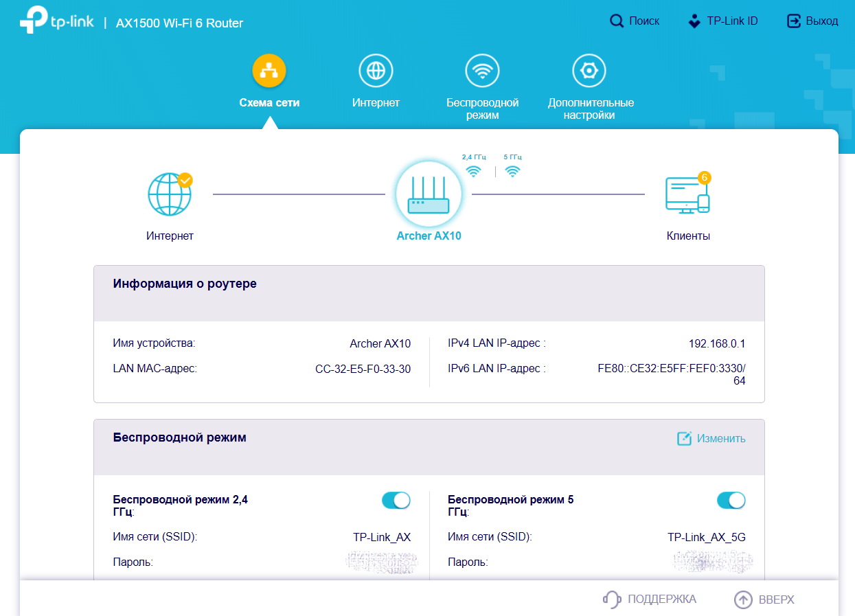
Task: Select the IPv4 address 192.168.0.1
Action: pyautogui.click(x=717, y=343)
